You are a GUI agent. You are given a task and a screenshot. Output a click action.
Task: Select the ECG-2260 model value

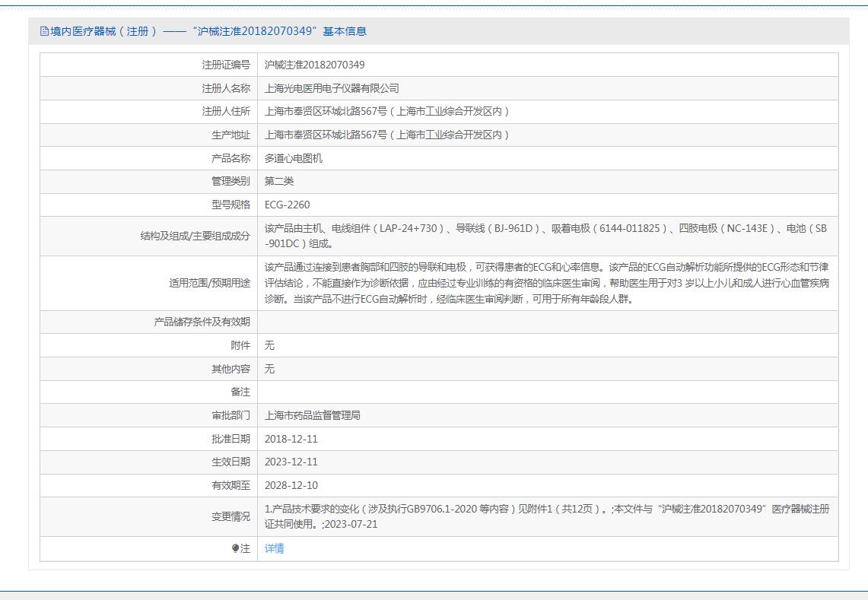(287, 205)
